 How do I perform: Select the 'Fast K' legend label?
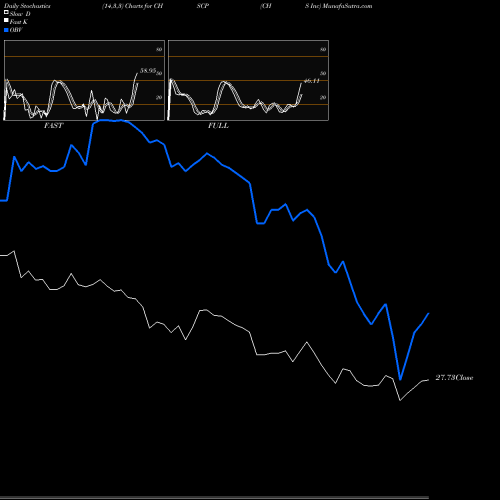pyautogui.click(x=19, y=22)
